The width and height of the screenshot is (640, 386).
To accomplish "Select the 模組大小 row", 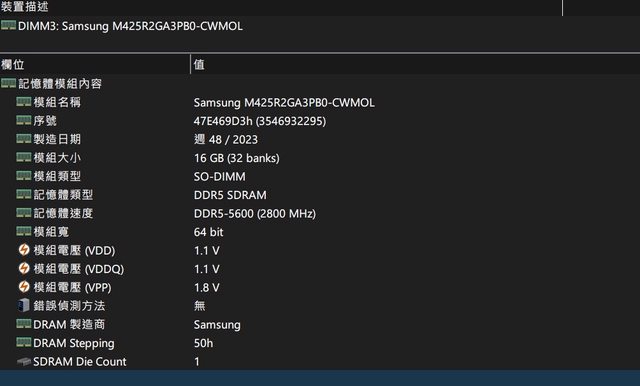I will click(x=320, y=158).
